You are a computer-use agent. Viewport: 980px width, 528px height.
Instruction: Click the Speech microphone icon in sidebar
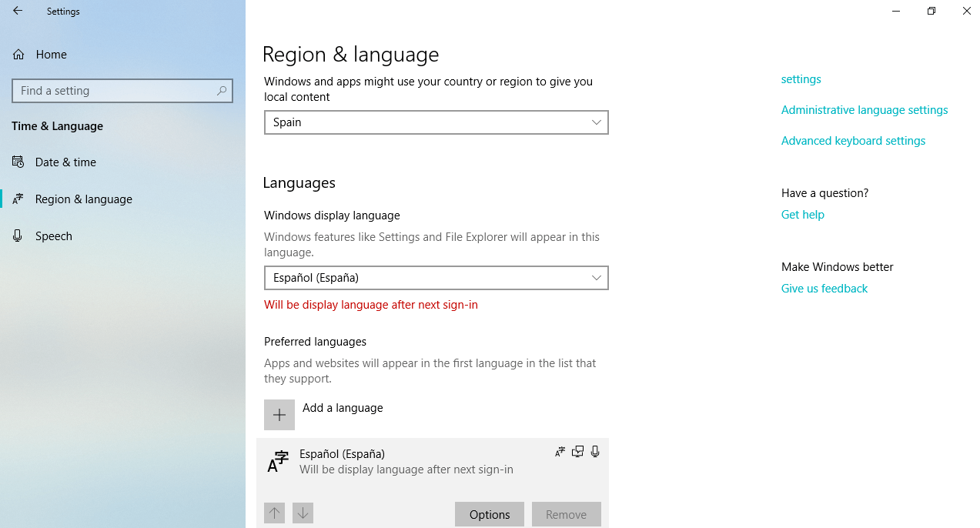pos(18,236)
